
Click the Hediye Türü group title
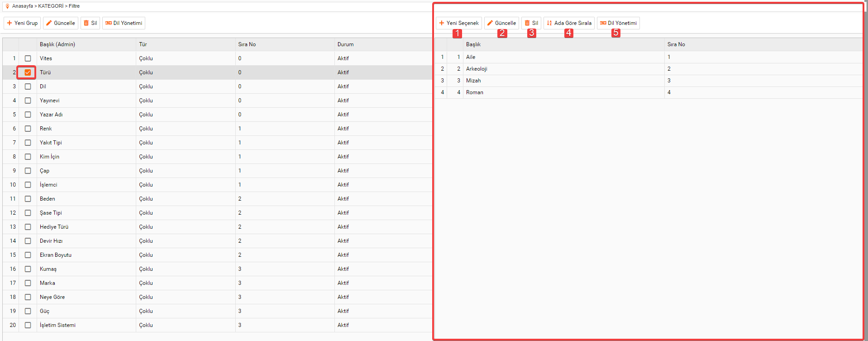tap(54, 227)
